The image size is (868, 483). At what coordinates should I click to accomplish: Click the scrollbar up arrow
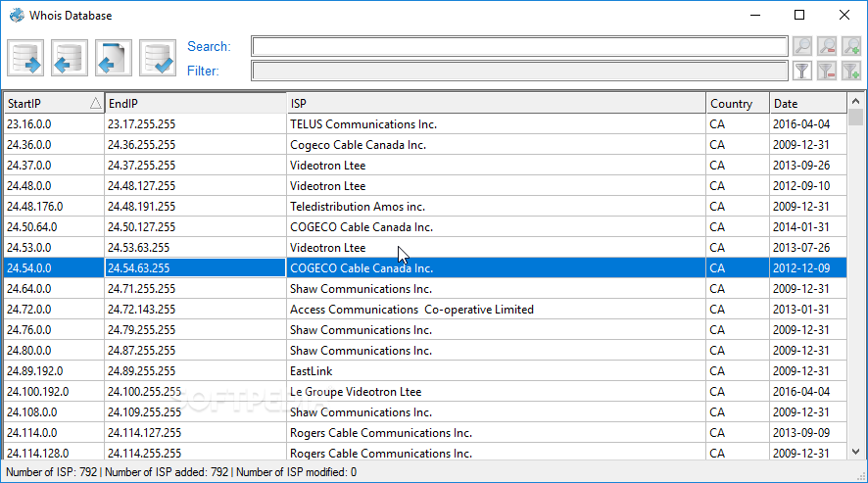[x=856, y=101]
